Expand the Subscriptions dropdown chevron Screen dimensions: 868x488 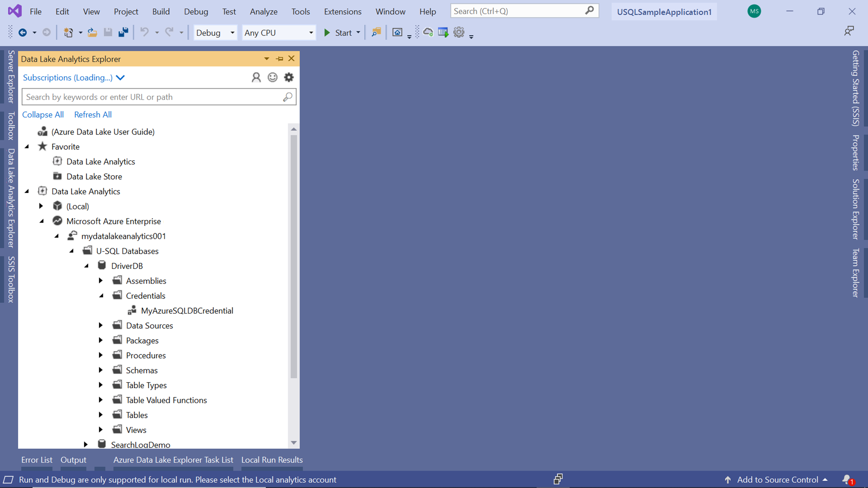coord(120,78)
